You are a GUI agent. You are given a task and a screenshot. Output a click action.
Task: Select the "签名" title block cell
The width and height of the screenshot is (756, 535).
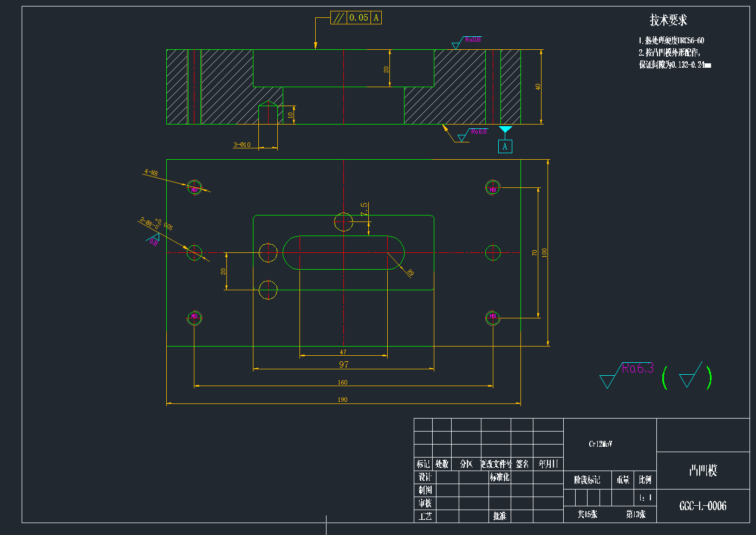point(522,464)
